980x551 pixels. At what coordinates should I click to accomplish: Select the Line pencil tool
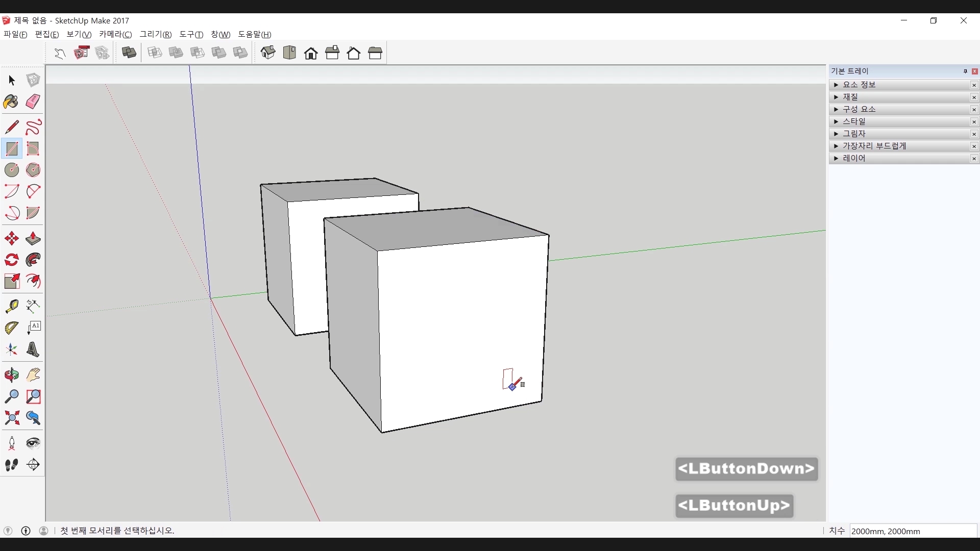tap(11, 127)
